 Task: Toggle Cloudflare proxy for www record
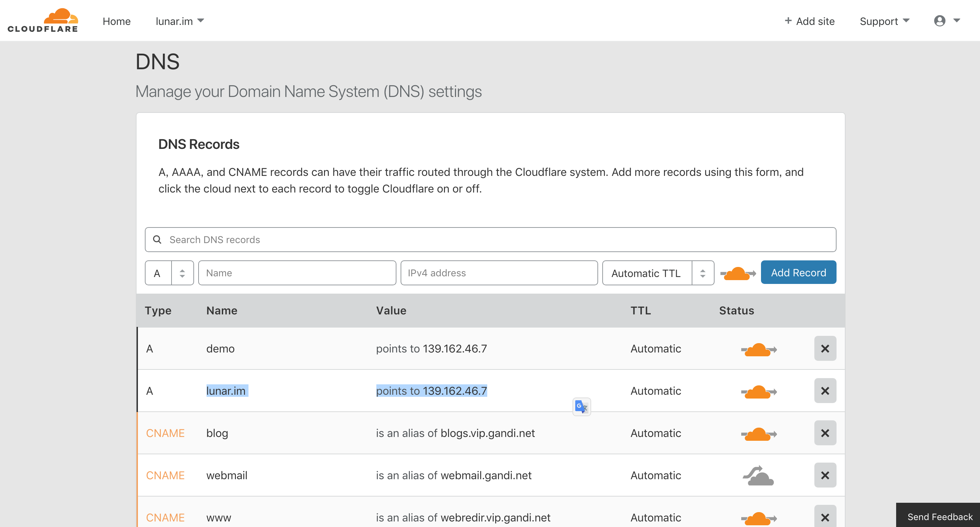click(x=759, y=518)
